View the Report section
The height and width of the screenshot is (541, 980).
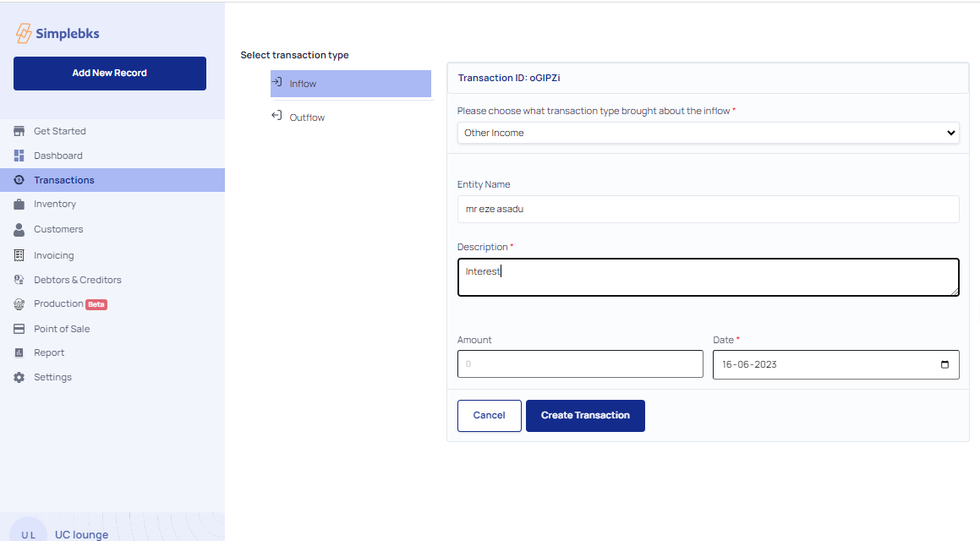click(x=49, y=353)
